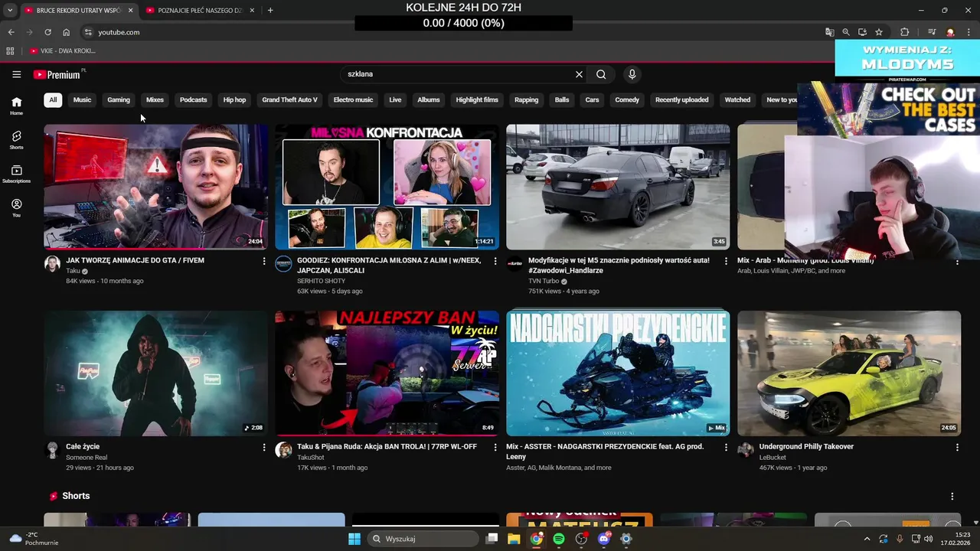The image size is (980, 551).
Task: Open Shorts shelf three-dot options
Action: click(952, 496)
